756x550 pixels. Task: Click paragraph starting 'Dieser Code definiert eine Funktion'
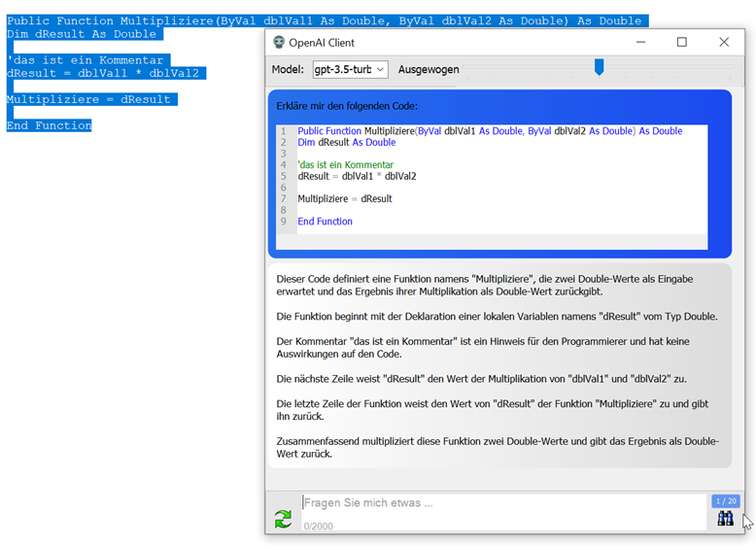(x=485, y=286)
